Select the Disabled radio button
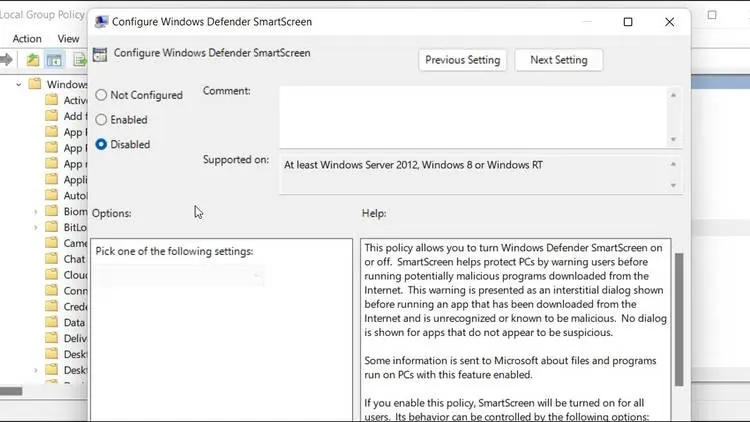This screenshot has height=422, width=750. click(101, 144)
